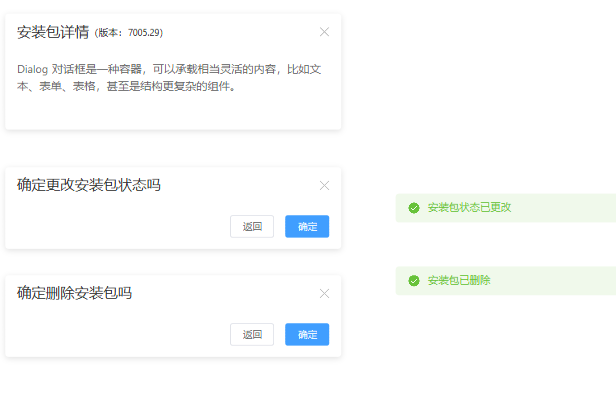The height and width of the screenshot is (405, 616).
Task: Click 返回 in the change-status dialog
Action: pos(252,226)
